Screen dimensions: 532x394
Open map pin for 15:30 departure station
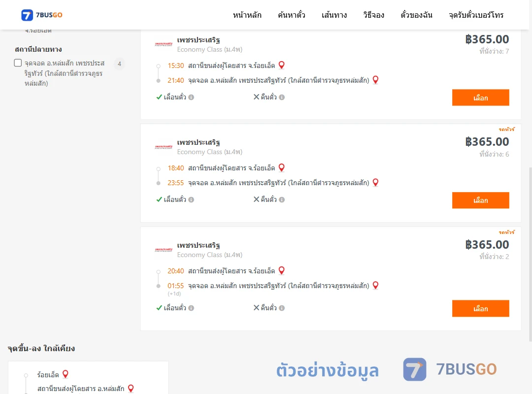281,65
